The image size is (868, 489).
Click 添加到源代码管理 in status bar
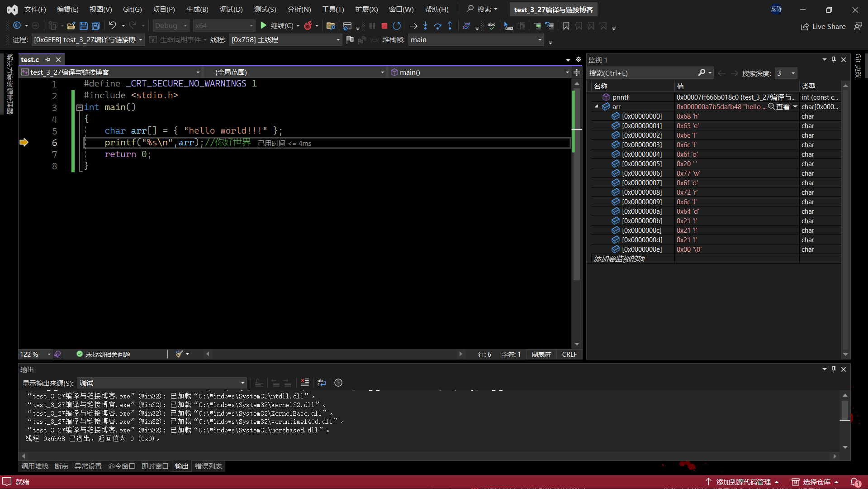[742, 482]
